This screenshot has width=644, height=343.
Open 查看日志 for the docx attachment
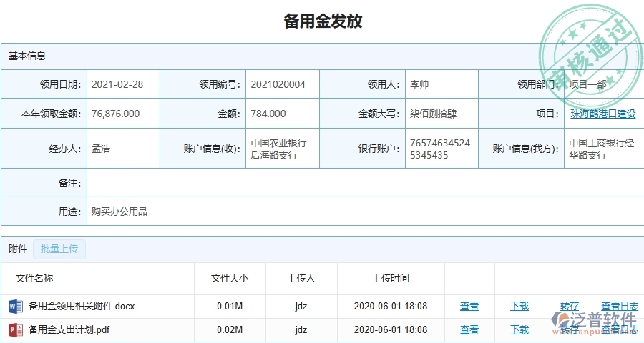point(620,307)
